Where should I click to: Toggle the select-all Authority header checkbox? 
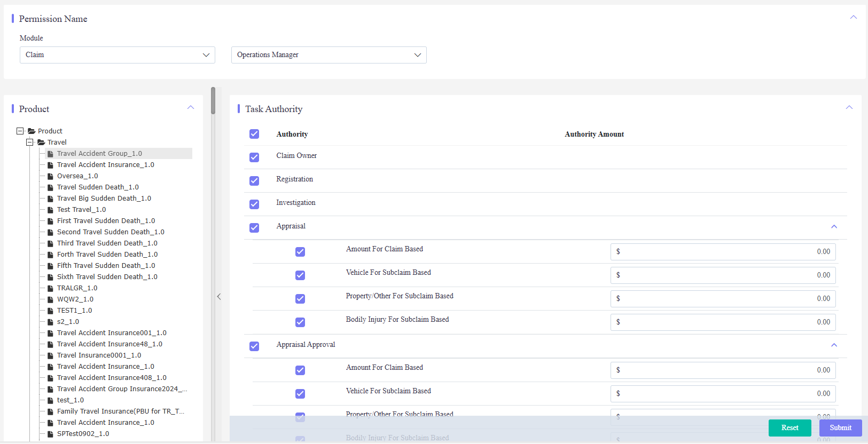254,134
